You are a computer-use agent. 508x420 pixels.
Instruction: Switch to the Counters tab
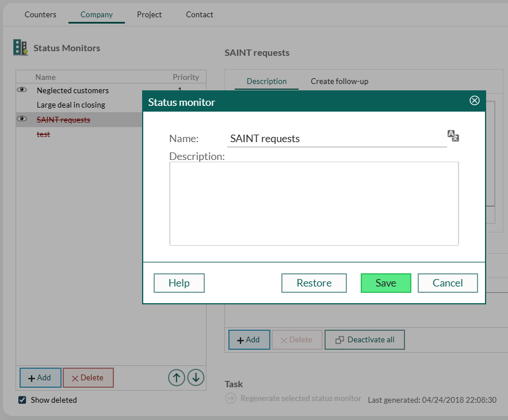pyautogui.click(x=40, y=14)
